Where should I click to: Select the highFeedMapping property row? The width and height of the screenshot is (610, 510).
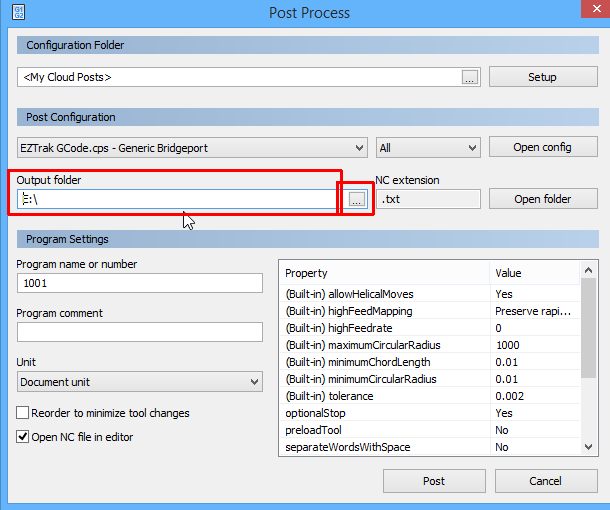pyautogui.click(x=429, y=311)
